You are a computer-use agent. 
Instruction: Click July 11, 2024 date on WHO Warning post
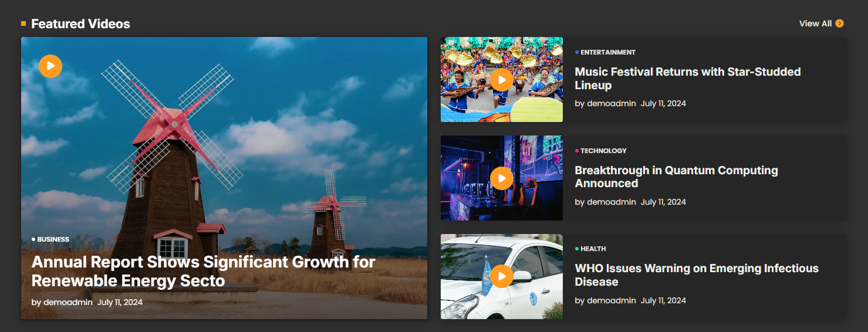pos(663,300)
